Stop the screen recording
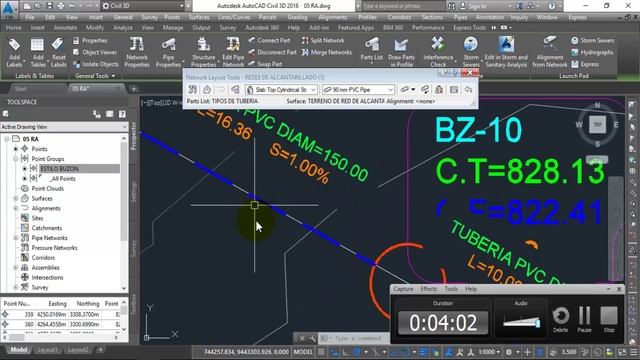 tap(609, 318)
